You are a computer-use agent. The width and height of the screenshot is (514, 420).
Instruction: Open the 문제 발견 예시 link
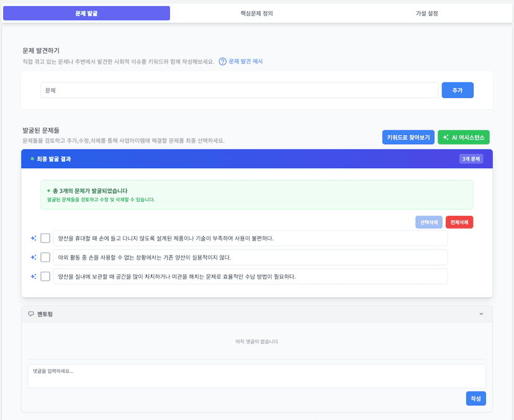245,61
